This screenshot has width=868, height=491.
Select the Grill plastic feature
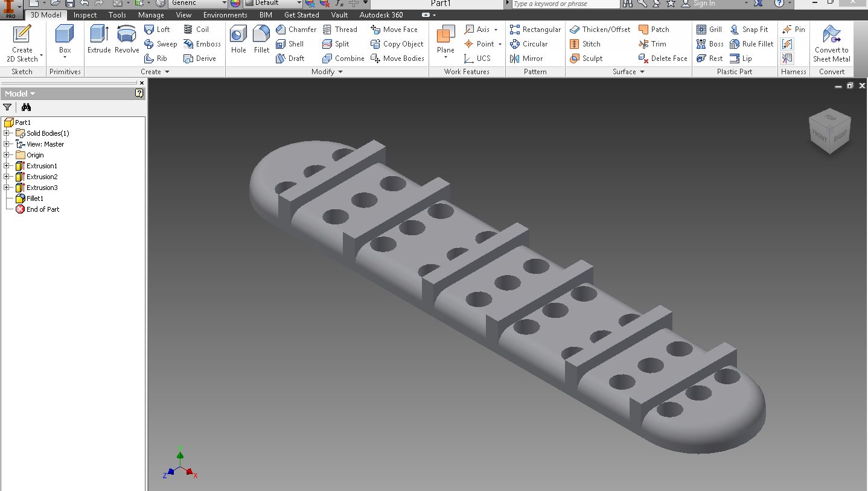coord(709,30)
